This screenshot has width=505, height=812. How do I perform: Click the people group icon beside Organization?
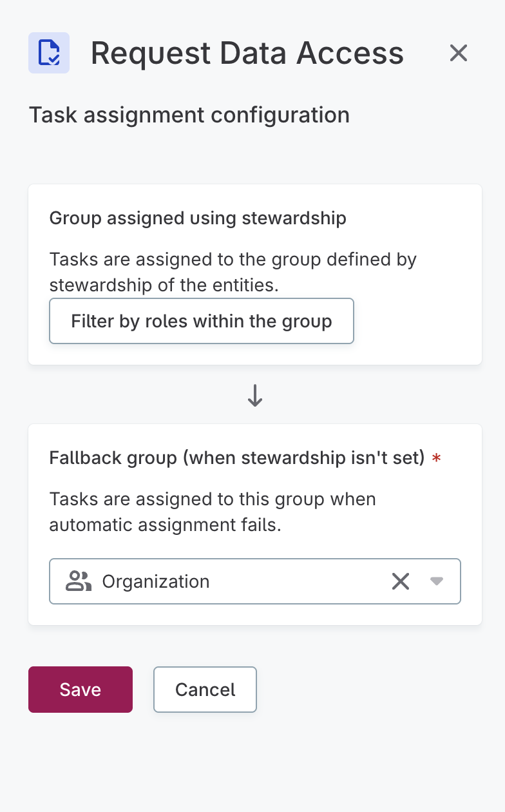[x=79, y=581]
